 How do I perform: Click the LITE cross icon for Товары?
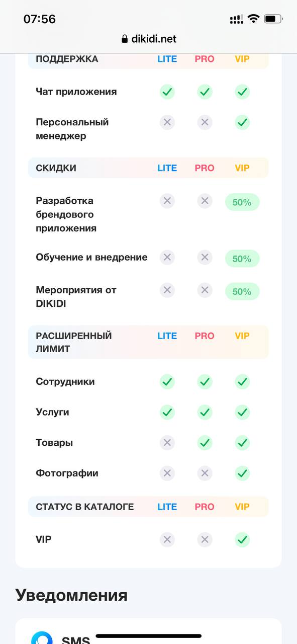[167, 443]
